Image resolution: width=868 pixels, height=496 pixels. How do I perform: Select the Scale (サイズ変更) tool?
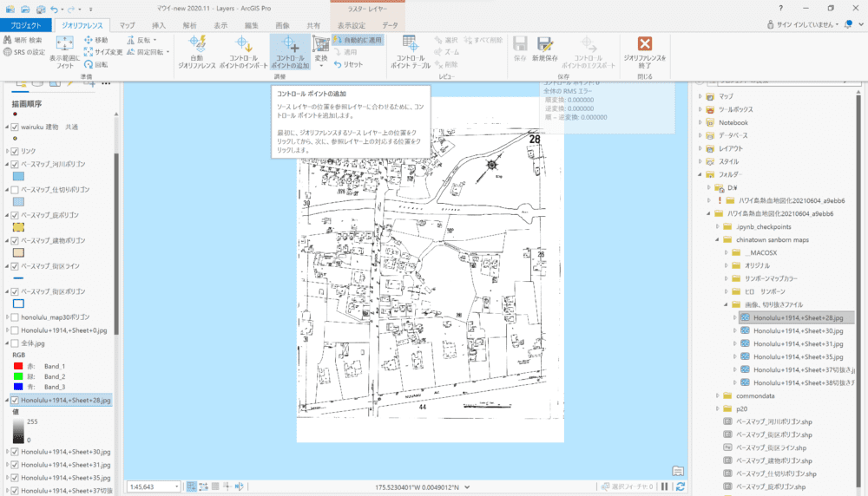[103, 52]
